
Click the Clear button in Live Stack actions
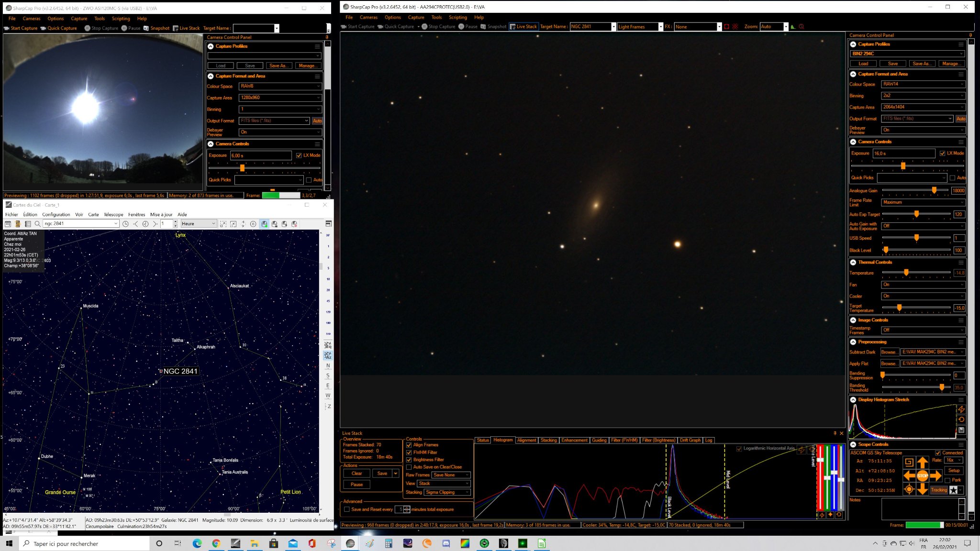[x=356, y=474]
